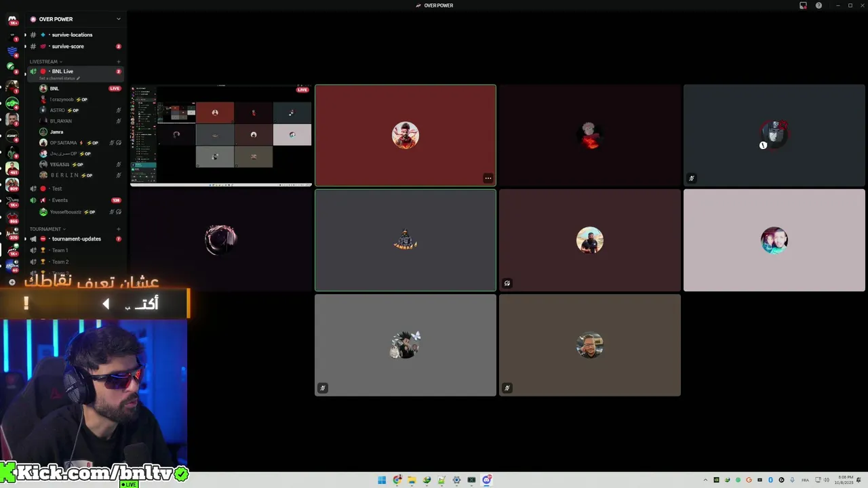Click the server icon with 451 badge
868x488 pixels.
coord(12,167)
